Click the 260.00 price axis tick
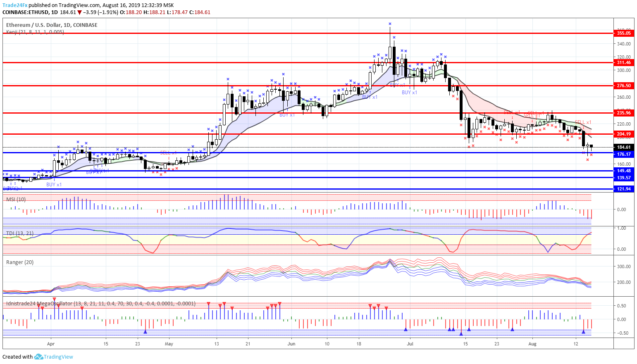The height and width of the screenshot is (364, 637). coord(624,98)
